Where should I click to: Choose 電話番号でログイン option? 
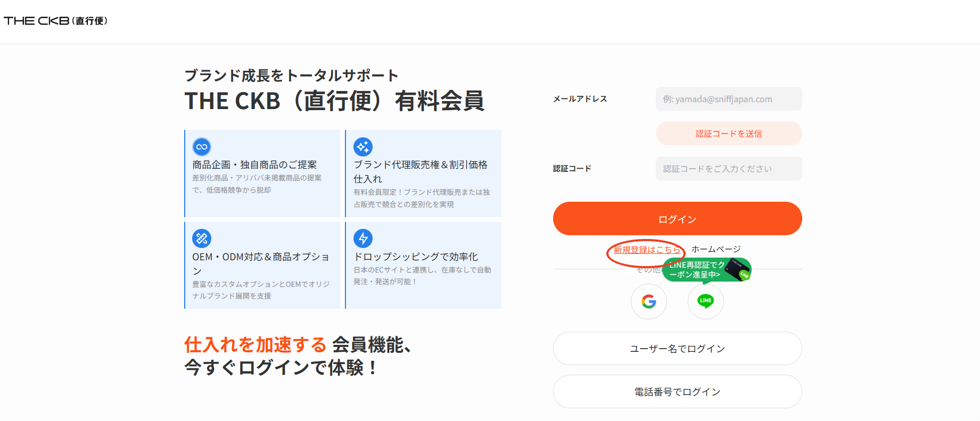(678, 392)
